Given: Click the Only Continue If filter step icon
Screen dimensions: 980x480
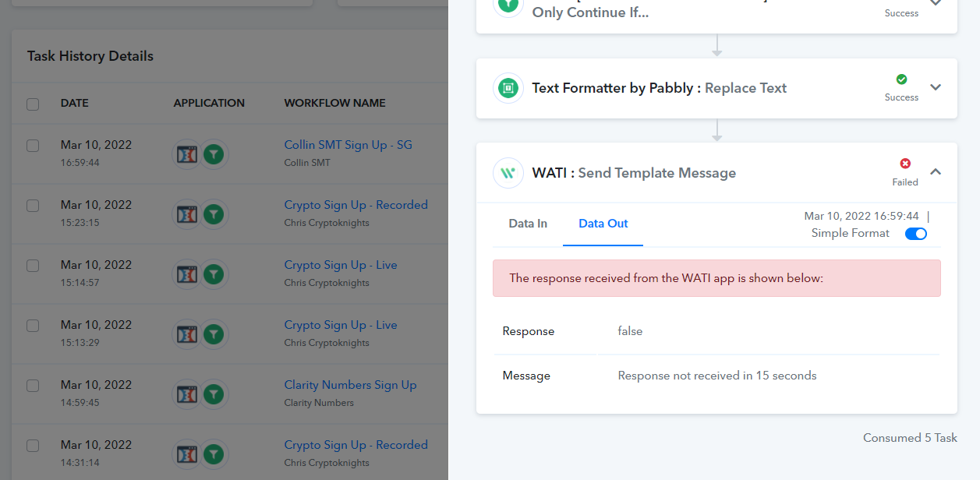Looking at the screenshot, I should [x=508, y=5].
